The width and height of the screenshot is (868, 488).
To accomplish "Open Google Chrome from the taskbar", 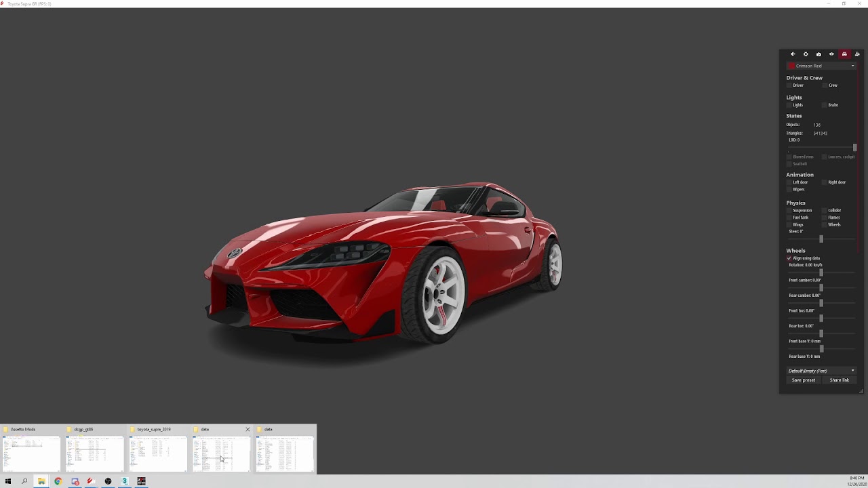I will click(58, 481).
